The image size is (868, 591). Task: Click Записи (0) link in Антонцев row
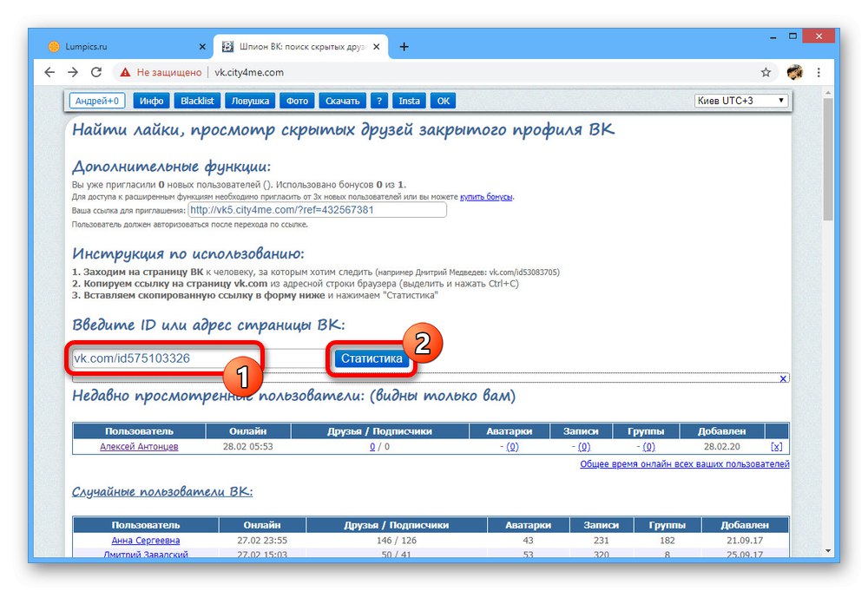point(584,447)
